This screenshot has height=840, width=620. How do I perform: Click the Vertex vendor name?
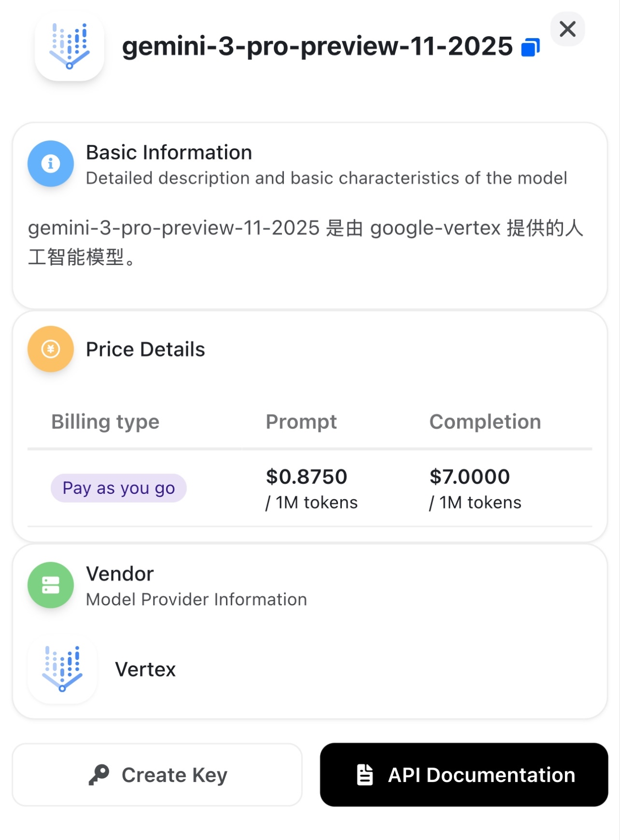pos(145,670)
